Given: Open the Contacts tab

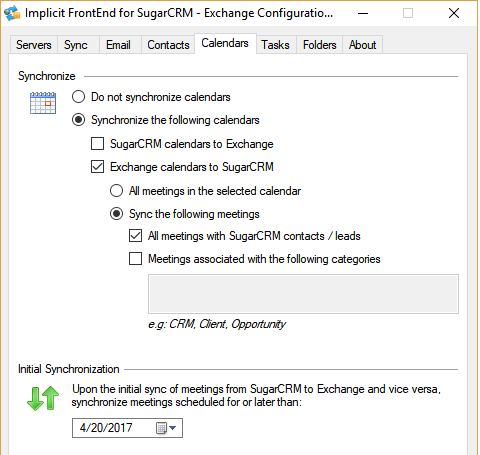Looking at the screenshot, I should pos(168,45).
